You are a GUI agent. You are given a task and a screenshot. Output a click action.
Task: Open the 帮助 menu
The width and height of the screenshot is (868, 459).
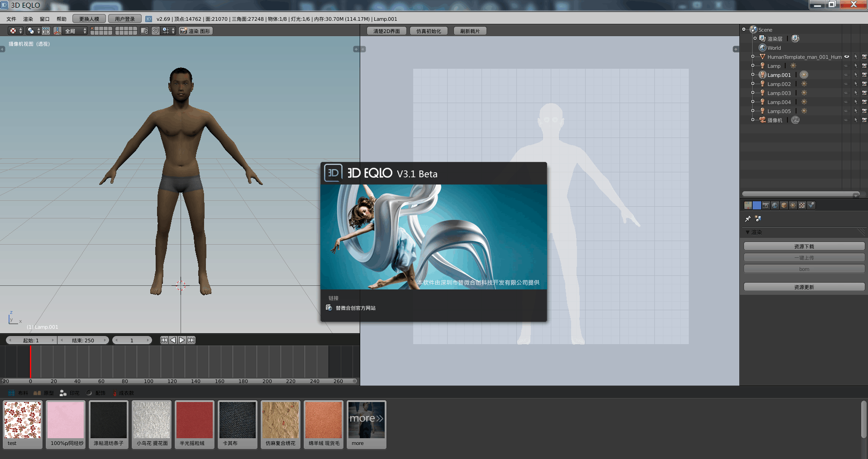click(x=62, y=19)
